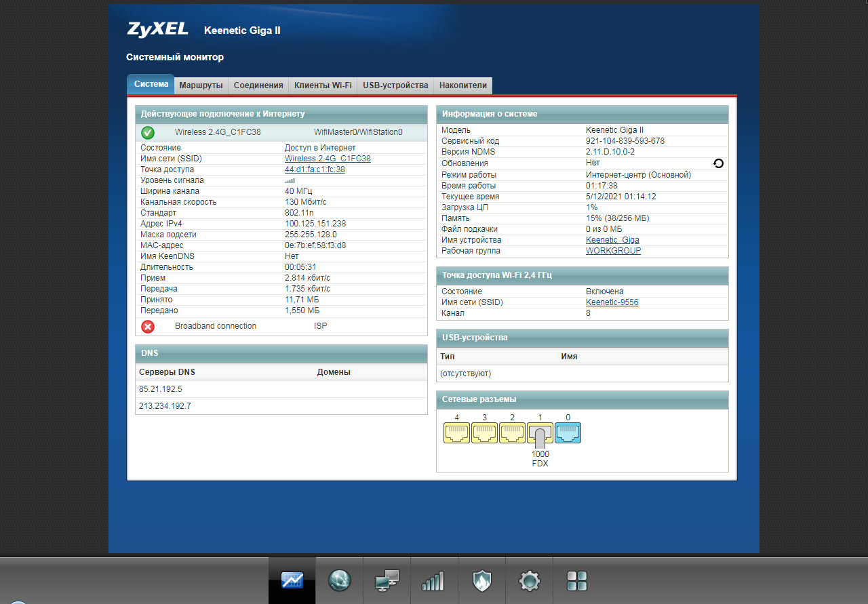Switch to the Маршруты tab
The height and width of the screenshot is (604, 868).
201,85
